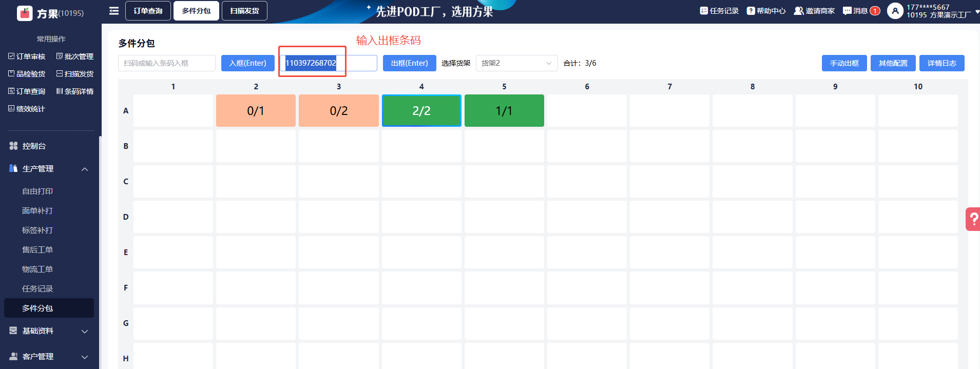Select orange slot A2 showing 0/1

256,111
